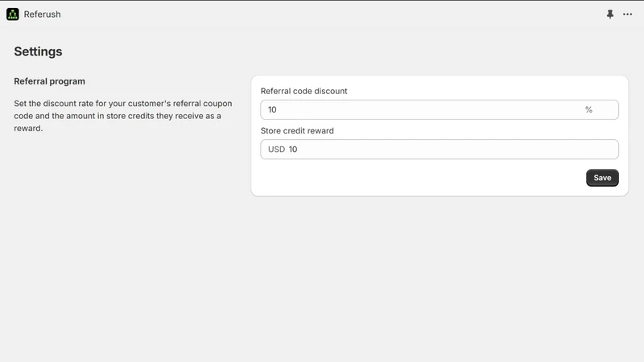644x362 pixels.
Task: Click the Referral program section heading
Action: (50, 81)
